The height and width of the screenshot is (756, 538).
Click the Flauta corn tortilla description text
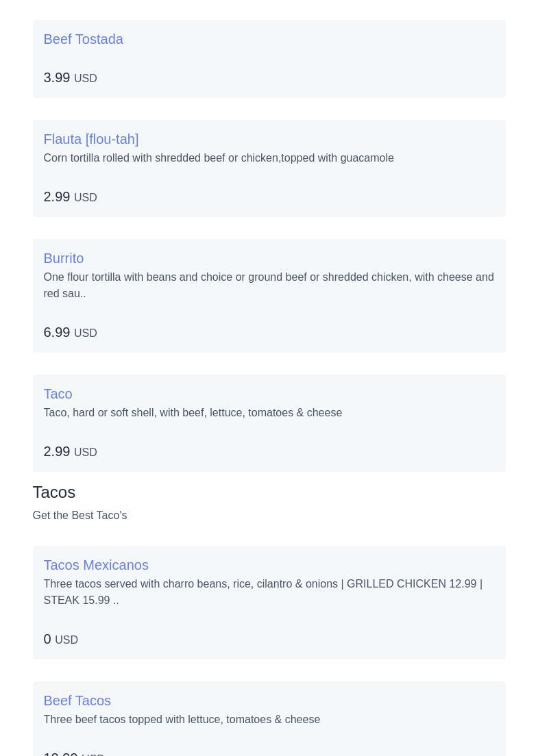click(218, 158)
